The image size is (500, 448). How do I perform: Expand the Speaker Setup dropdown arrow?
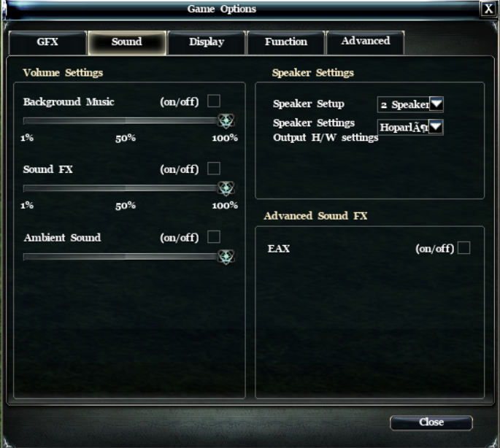[x=436, y=104]
